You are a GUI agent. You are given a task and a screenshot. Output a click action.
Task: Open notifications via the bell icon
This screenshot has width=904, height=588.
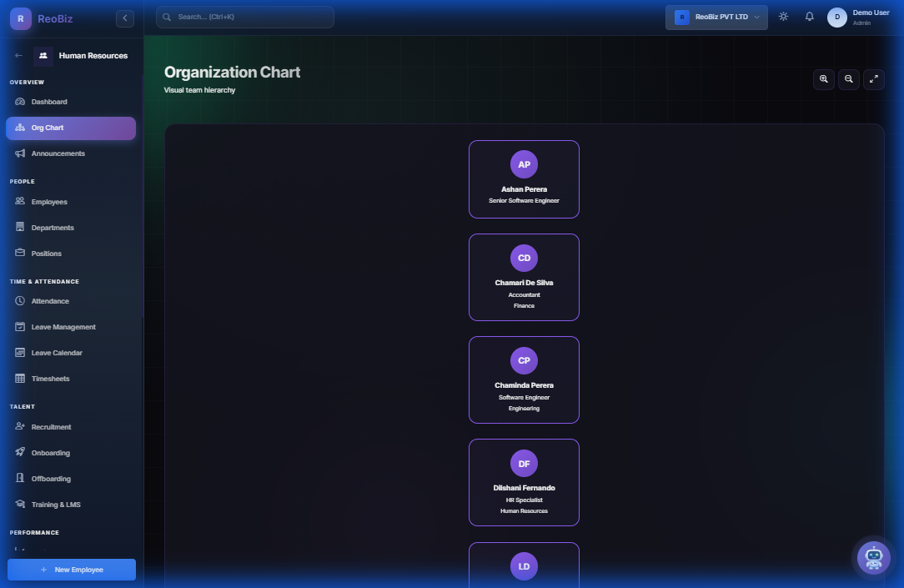(x=809, y=15)
